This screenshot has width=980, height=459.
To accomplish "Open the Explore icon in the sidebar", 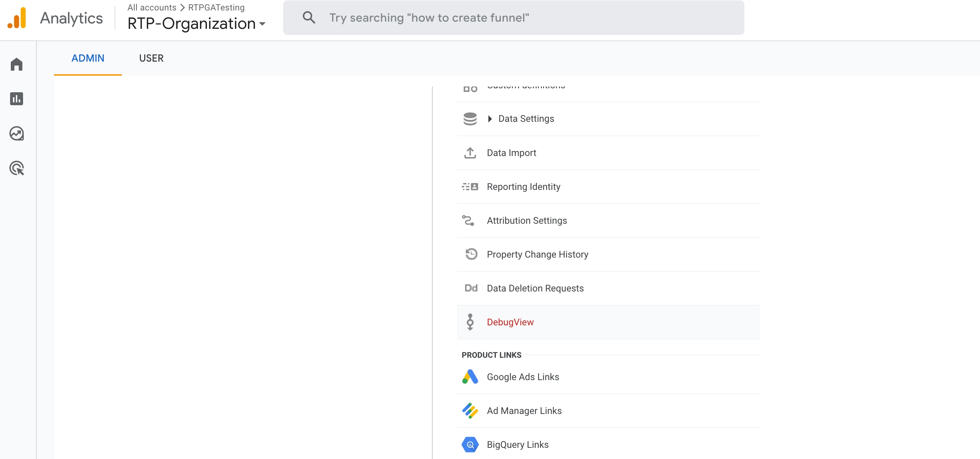I will tap(16, 133).
